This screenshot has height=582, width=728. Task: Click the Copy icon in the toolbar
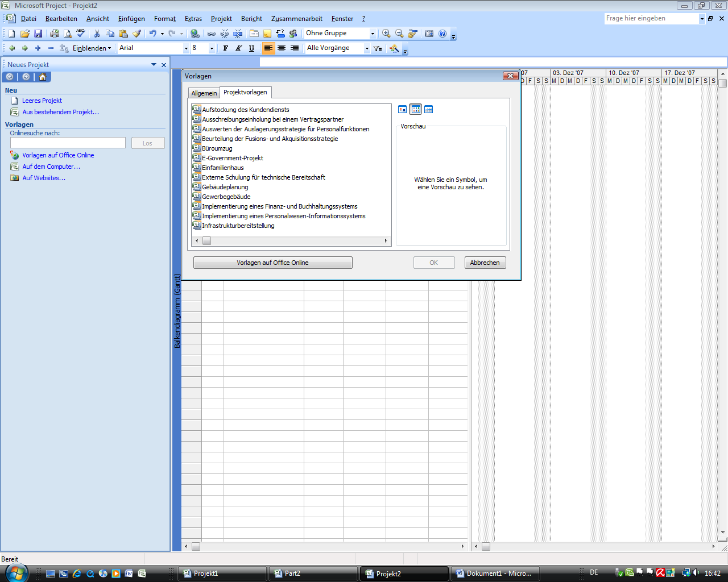(x=110, y=34)
